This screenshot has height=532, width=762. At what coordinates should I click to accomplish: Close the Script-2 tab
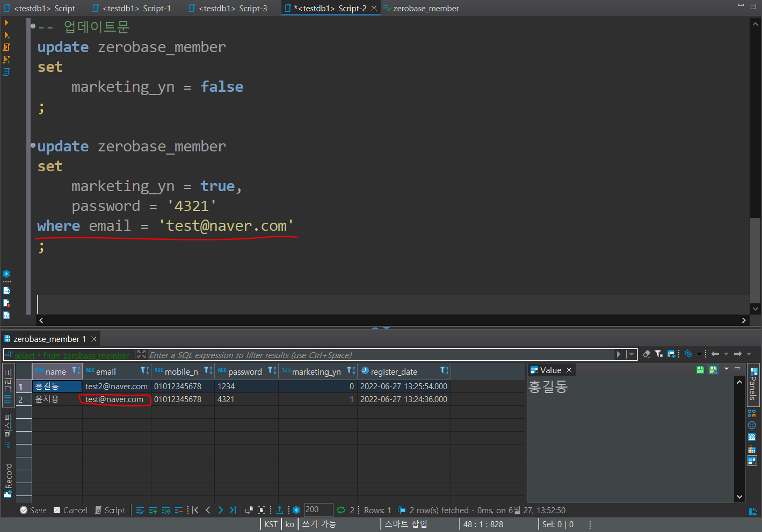[x=374, y=8]
